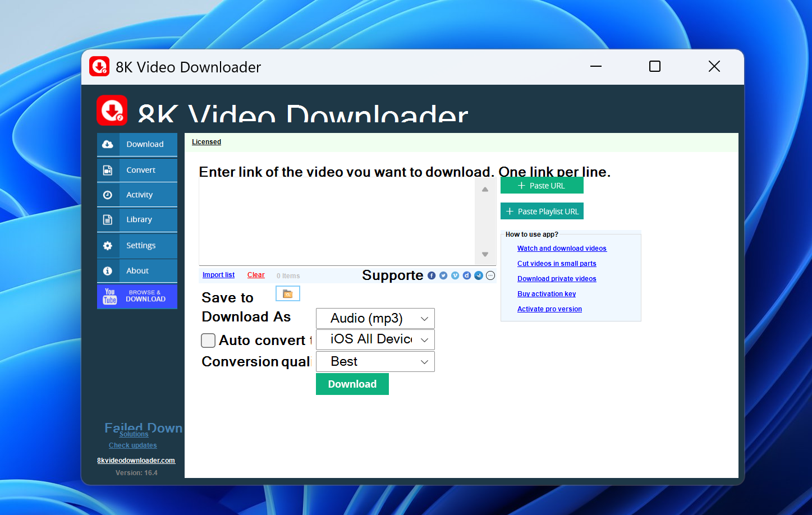Click the Vimeo supported site icon
Screen dimensions: 812x515
[x=455, y=275]
